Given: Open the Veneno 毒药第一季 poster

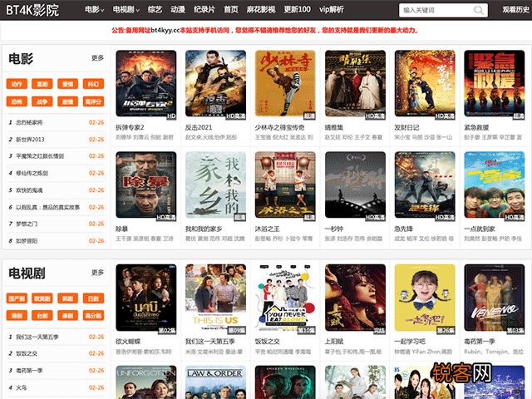Looking at the screenshot, I should coord(495,299).
